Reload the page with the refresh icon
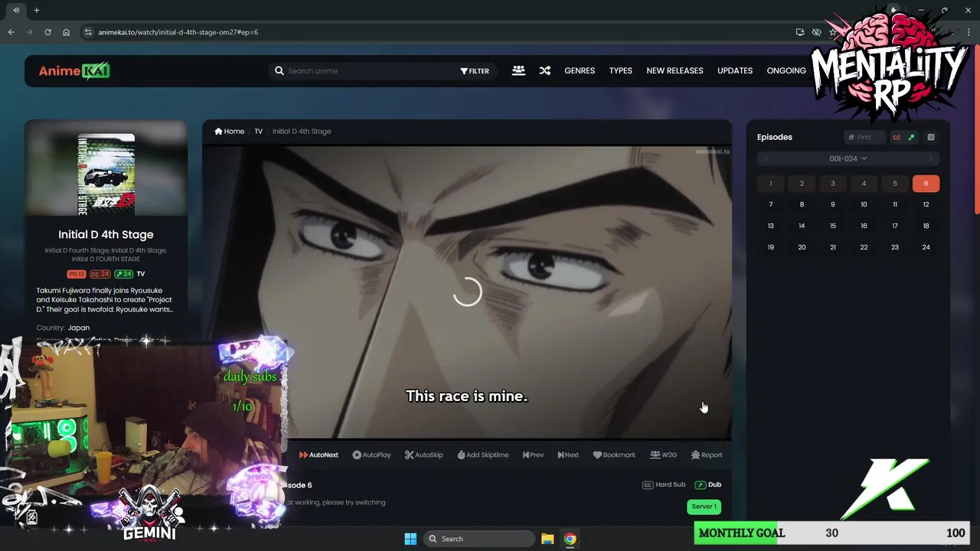Image resolution: width=980 pixels, height=551 pixels. [x=47, y=32]
